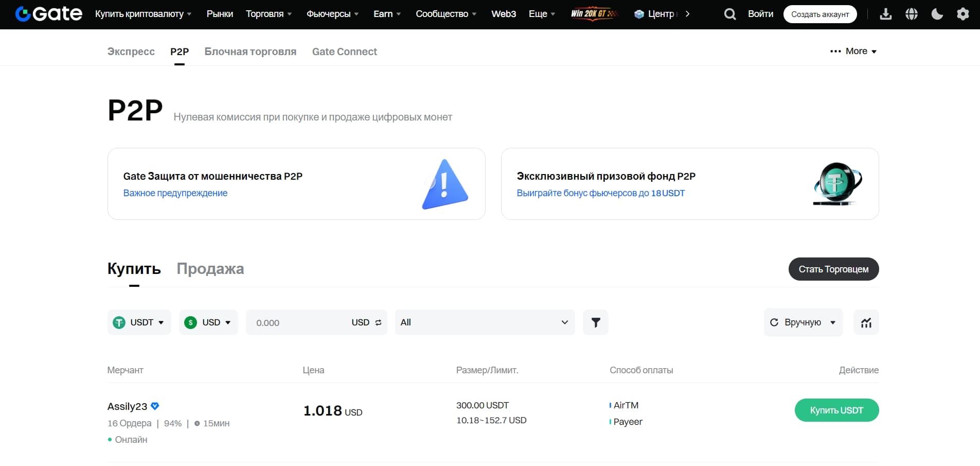Open the Сообщество menu
This screenshot has width=980, height=466.
pyautogui.click(x=446, y=14)
